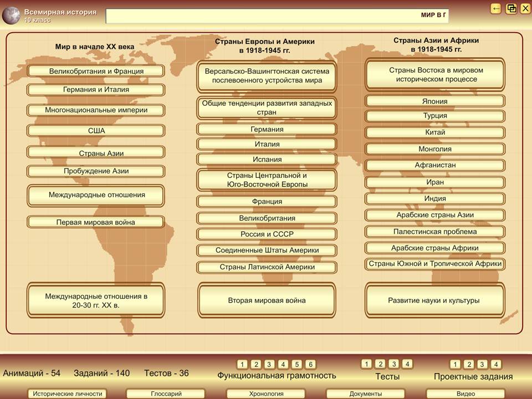Image resolution: width=532 pixels, height=399 pixels.
Task: Open the Арабские страны Африки topic
Action: (436, 248)
